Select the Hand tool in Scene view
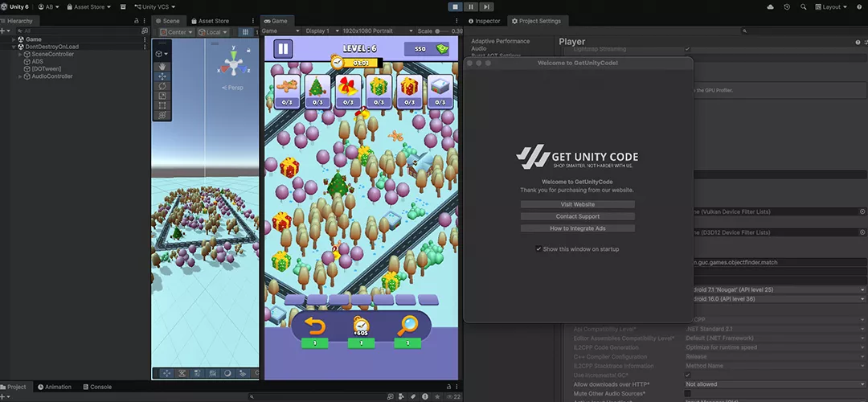This screenshot has height=402, width=868. coord(162,67)
